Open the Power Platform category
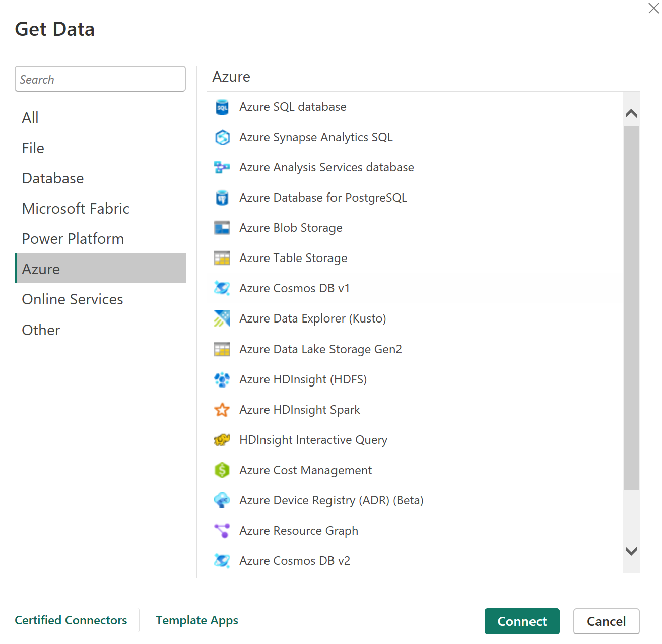662x644 pixels. coord(100,239)
